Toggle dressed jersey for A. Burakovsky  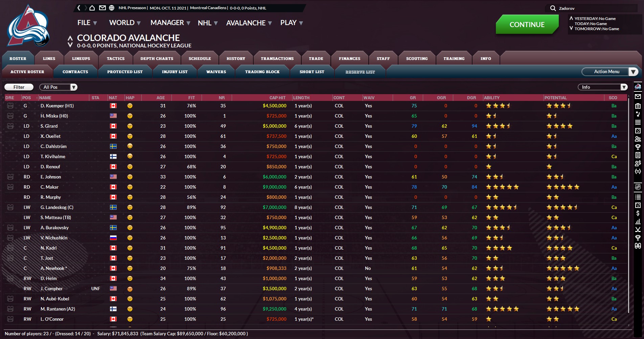(x=10, y=228)
